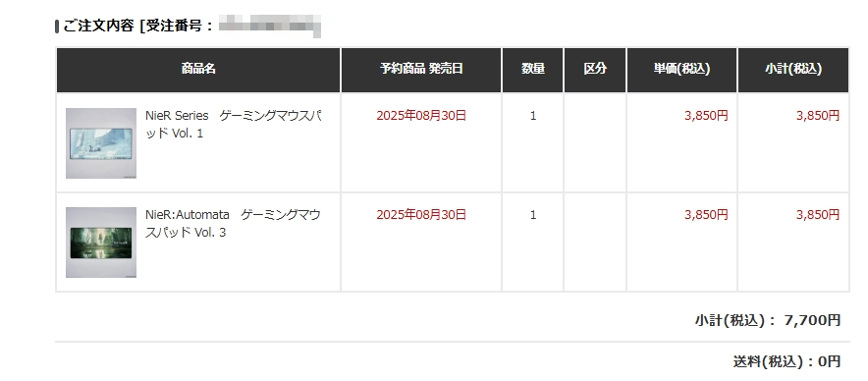
Task: Click the row subtotal 3,850円 for NieR:Automata
Action: point(818,215)
